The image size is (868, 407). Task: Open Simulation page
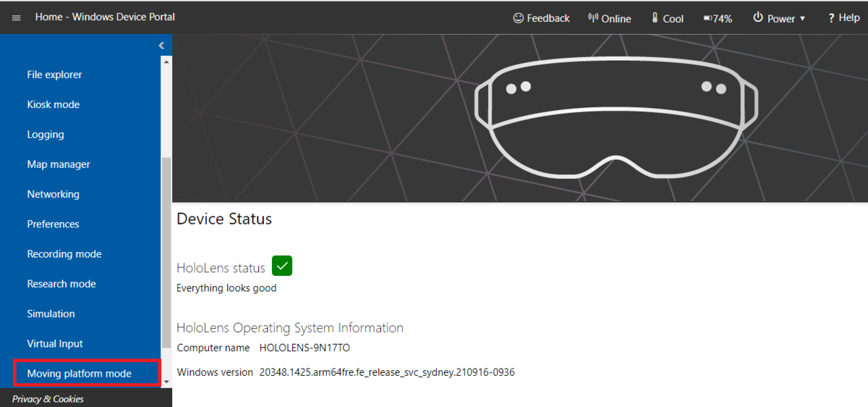(x=51, y=314)
